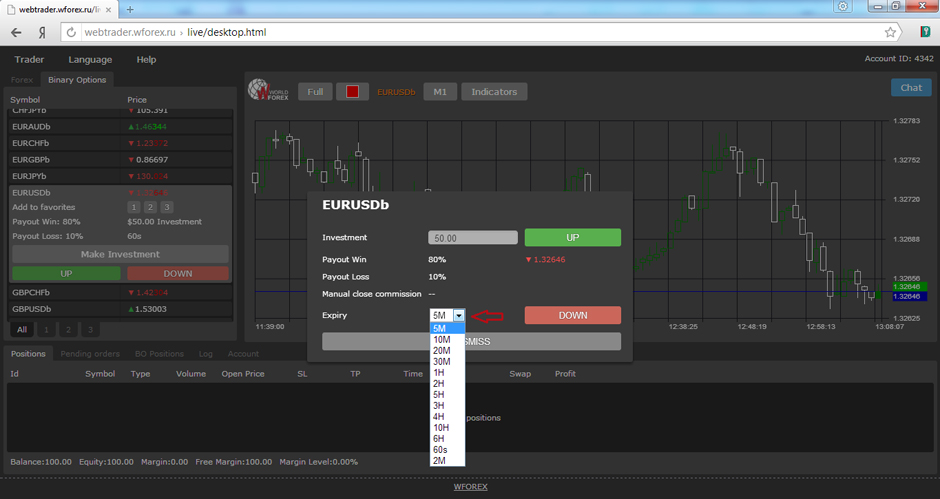940x499 pixels.
Task: Select the GBPCHFb symbol row
Action: tap(120, 293)
